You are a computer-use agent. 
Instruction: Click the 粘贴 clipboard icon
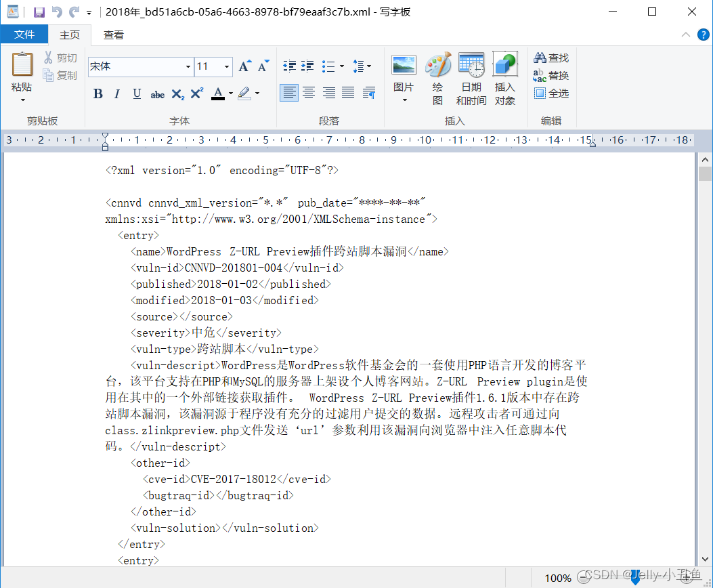coord(22,64)
